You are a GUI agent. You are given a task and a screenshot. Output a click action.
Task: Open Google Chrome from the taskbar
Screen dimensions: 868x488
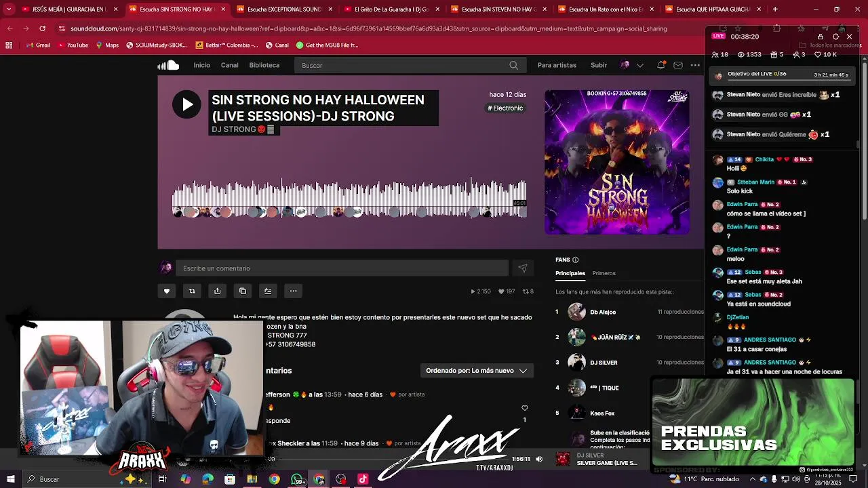[x=274, y=479]
